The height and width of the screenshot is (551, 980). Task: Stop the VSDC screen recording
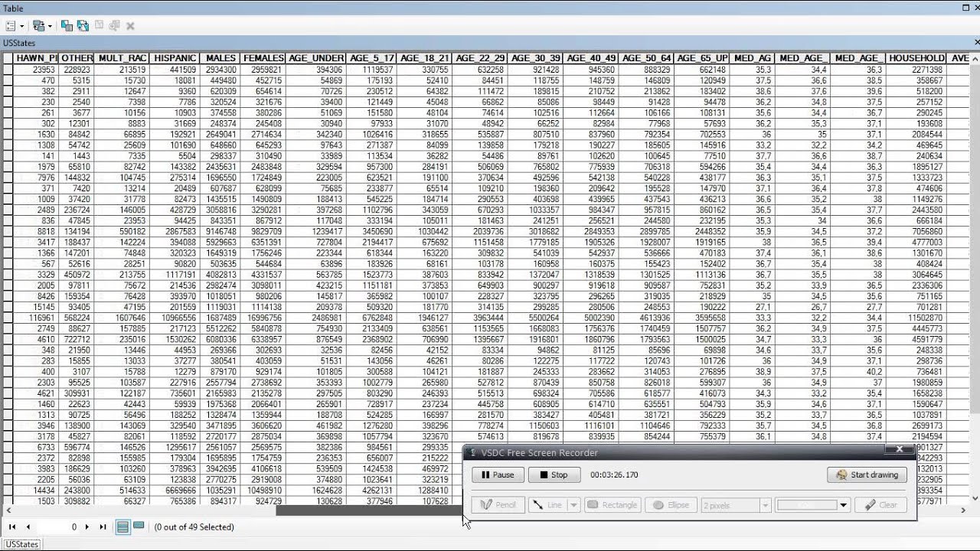(x=554, y=474)
